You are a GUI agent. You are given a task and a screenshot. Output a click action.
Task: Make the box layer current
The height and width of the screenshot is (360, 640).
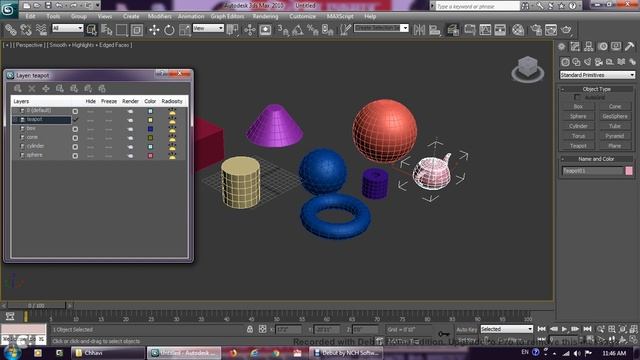(75, 129)
